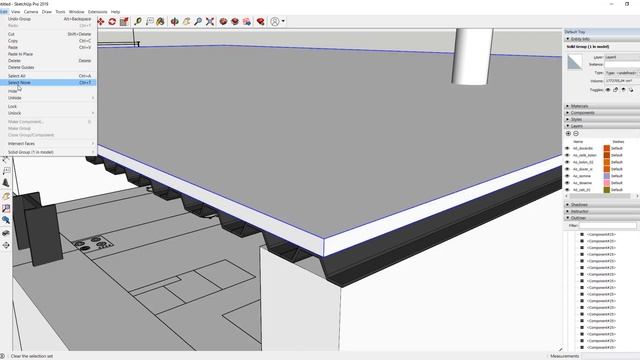Viewport: 640px width, 360px height.
Task: Open the Window menu
Action: click(76, 12)
